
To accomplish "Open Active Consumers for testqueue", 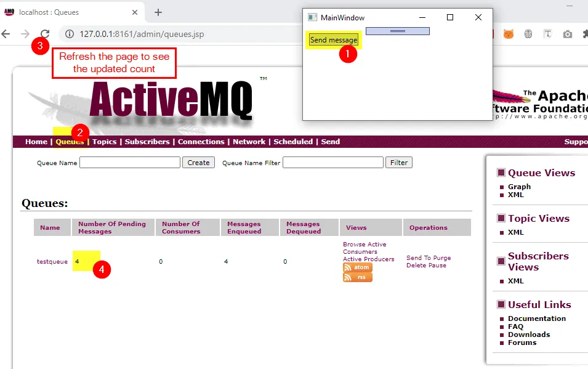I will pyautogui.click(x=364, y=248).
